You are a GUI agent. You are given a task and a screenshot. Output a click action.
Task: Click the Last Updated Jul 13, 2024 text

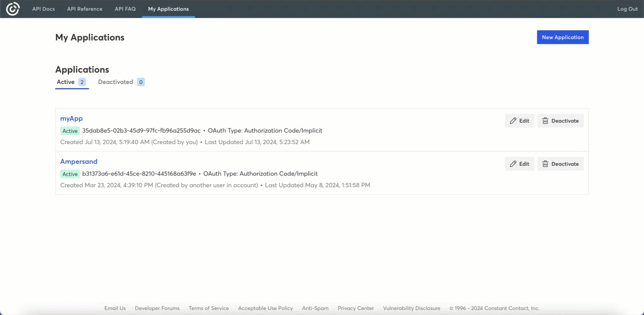coord(257,142)
